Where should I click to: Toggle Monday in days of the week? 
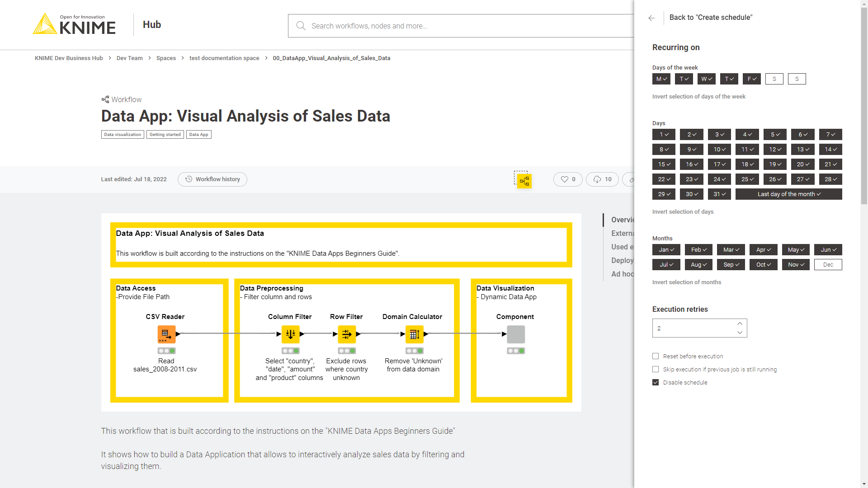click(661, 79)
